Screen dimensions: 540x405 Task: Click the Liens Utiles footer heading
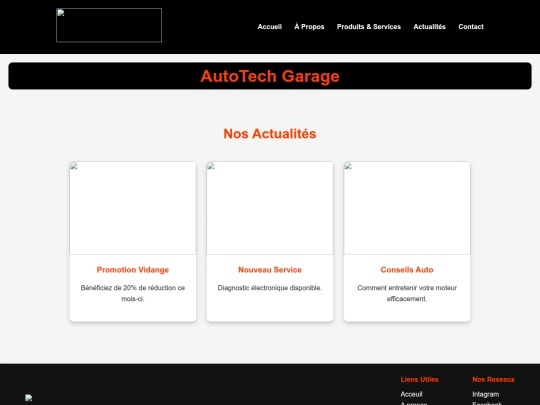[x=419, y=380]
